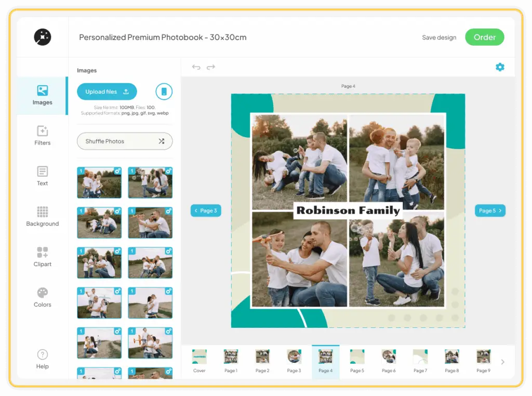
Task: Click edit icon on first fifth-row thumbnail
Action: point(117,331)
